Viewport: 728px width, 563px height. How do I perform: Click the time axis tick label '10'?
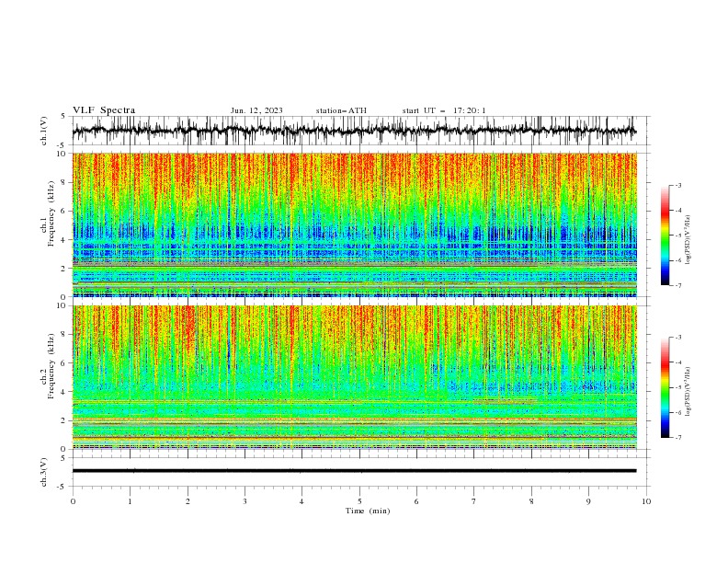646,501
